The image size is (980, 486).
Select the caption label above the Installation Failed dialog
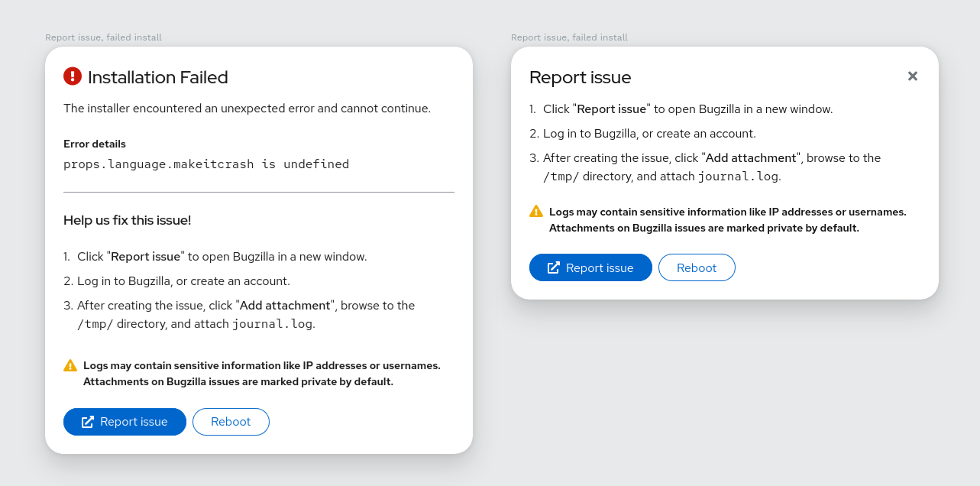103,37
